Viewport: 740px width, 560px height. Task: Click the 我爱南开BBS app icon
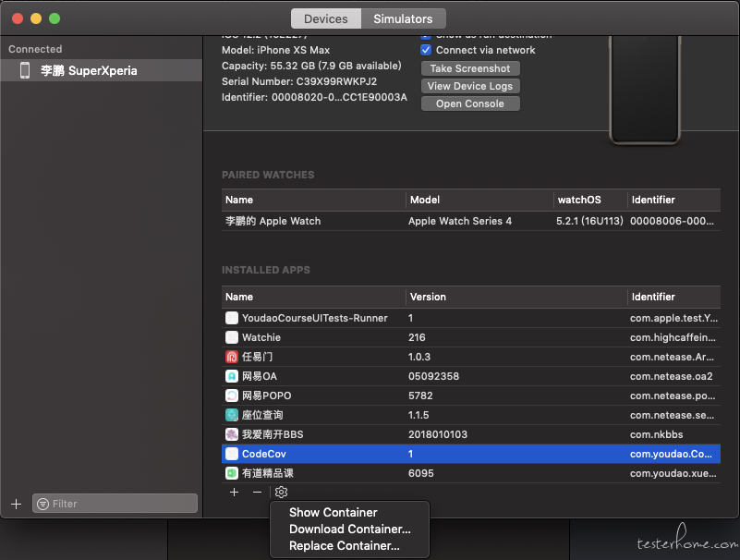(x=232, y=434)
